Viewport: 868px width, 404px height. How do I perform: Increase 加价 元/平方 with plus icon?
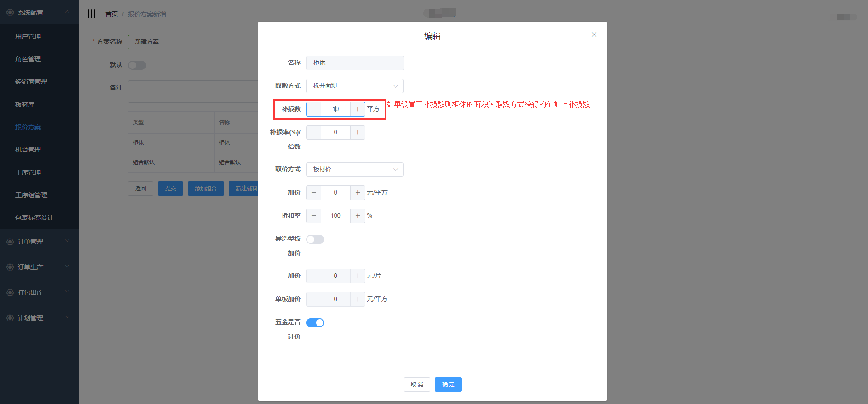[x=357, y=193]
